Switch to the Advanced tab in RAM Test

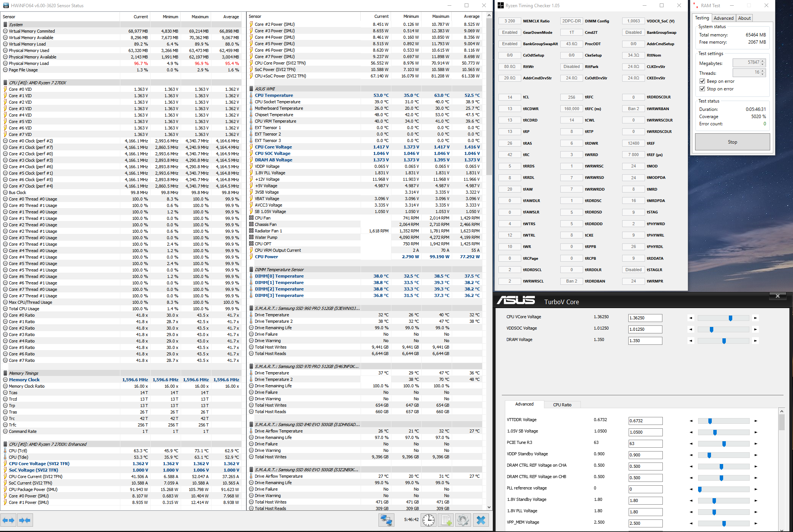723,18
